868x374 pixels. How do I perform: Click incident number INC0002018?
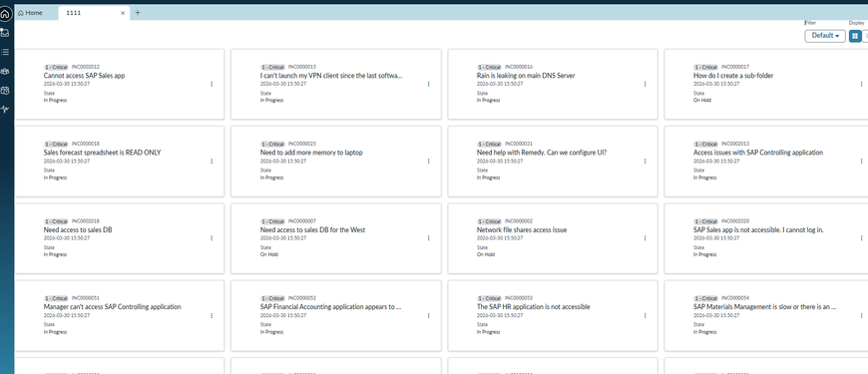click(x=86, y=220)
